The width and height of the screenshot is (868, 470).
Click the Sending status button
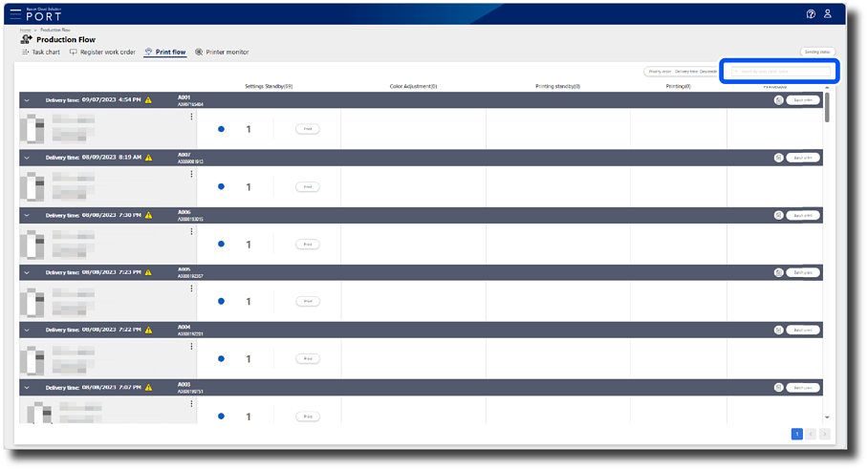[x=817, y=52]
